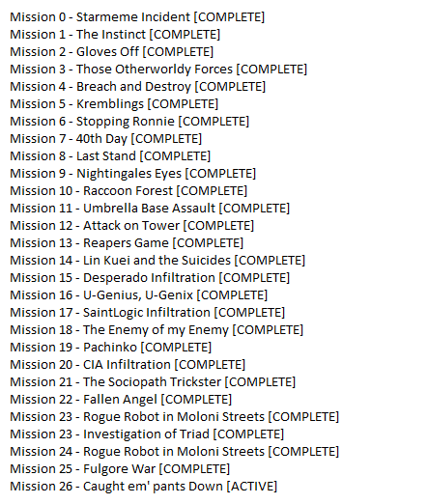Click Mission 19 Pachinko entry
The image size is (428, 504).
click(111, 348)
